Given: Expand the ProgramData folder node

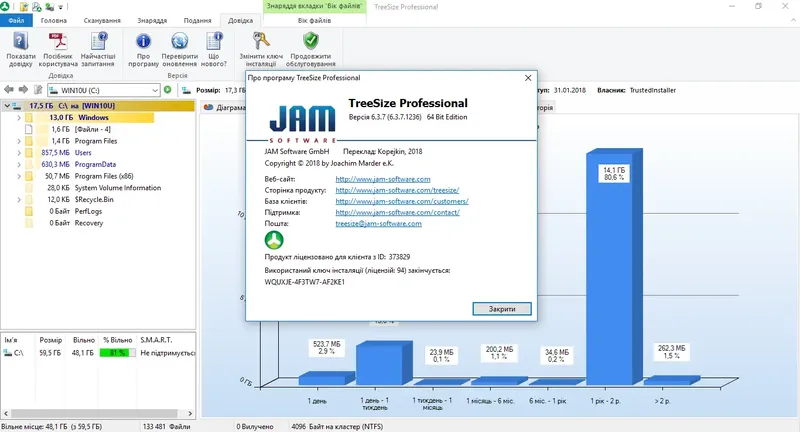Looking at the screenshot, I should [19, 164].
